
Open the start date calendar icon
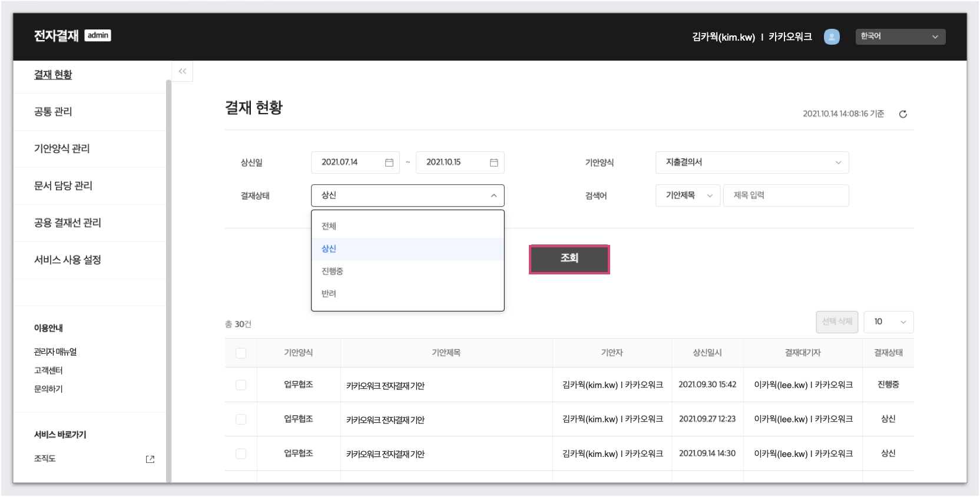[x=389, y=163]
